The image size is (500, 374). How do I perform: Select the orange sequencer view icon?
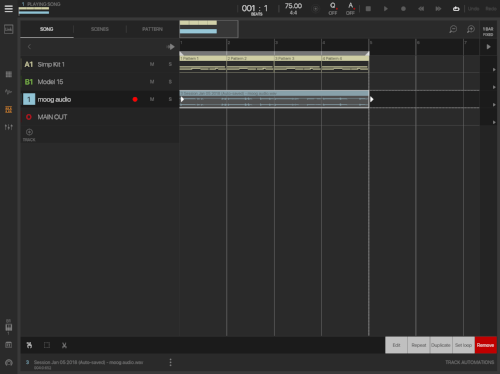tap(9, 109)
